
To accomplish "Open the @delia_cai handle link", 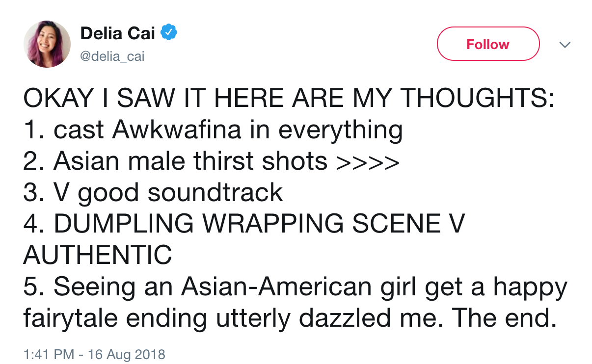I will point(112,56).
